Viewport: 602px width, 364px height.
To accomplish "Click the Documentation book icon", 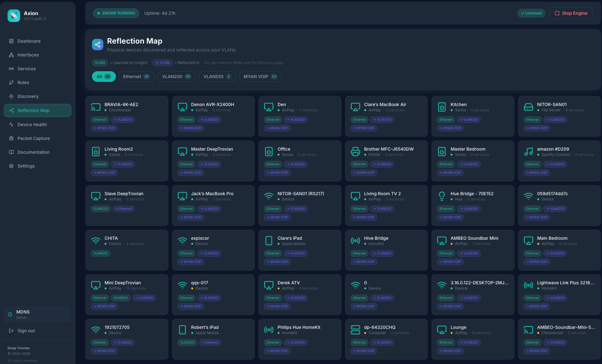I will [11, 152].
